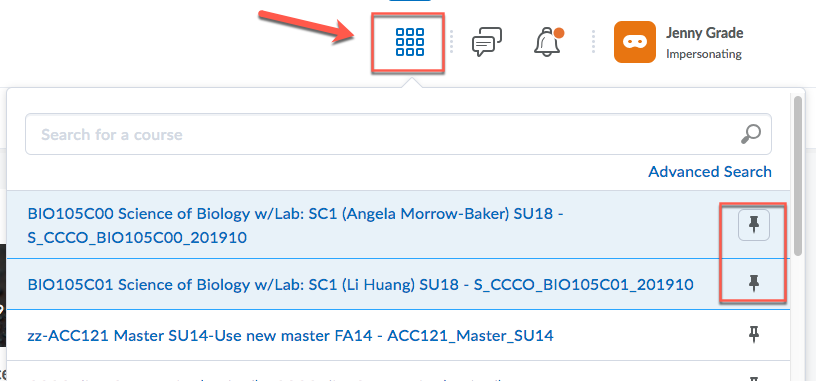This screenshot has width=816, height=381.
Task: Toggle the pin for BIO105C01 course
Action: (754, 283)
